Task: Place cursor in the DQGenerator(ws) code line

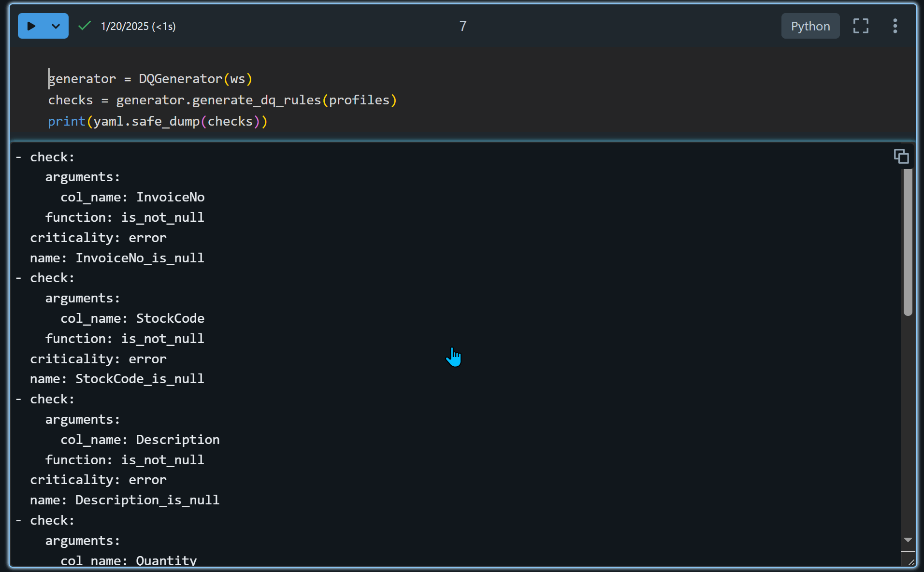Action: click(x=150, y=79)
